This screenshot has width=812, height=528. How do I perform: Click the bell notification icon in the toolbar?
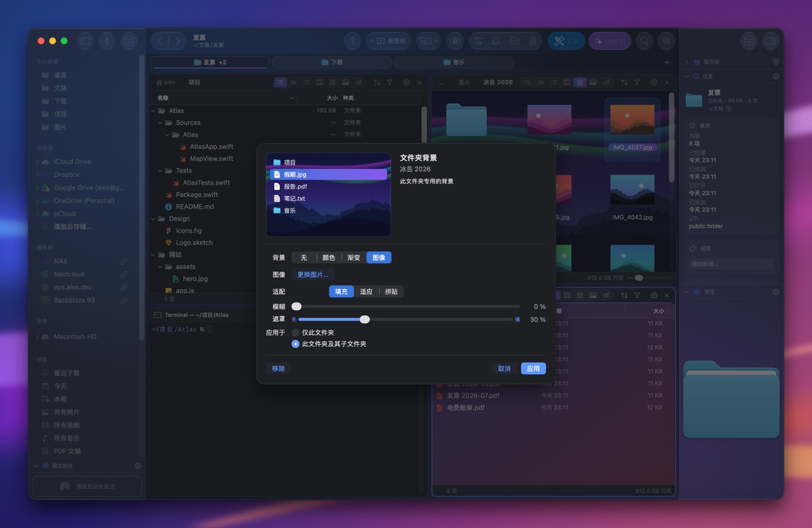click(496, 41)
